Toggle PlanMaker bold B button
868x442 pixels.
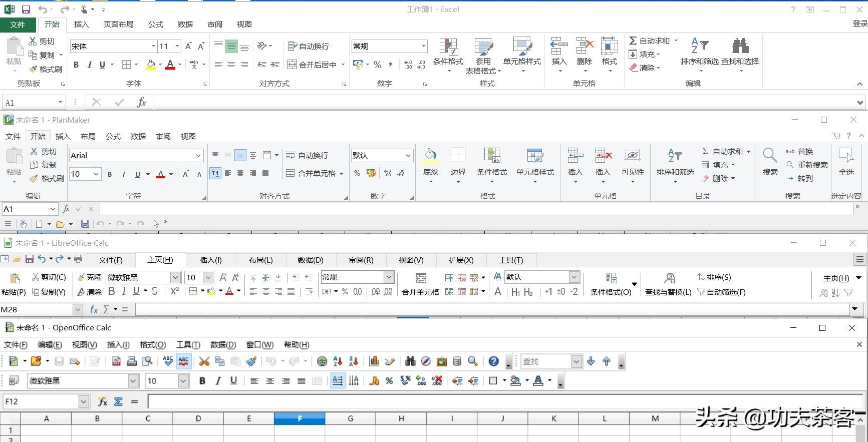pos(110,174)
